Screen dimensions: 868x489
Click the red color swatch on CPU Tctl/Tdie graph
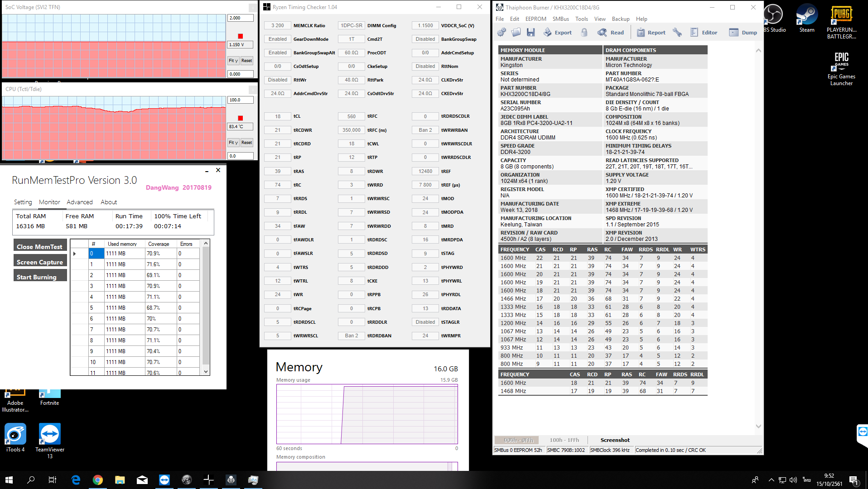[x=241, y=118]
